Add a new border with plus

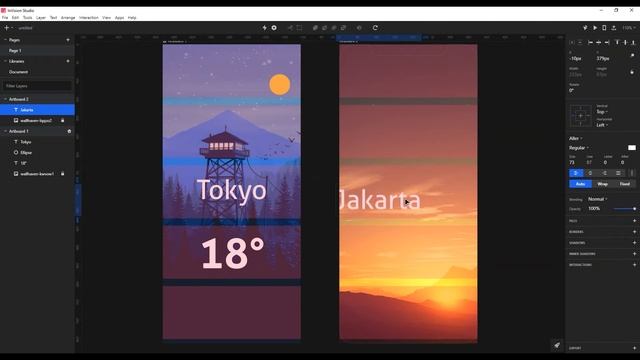click(634, 232)
